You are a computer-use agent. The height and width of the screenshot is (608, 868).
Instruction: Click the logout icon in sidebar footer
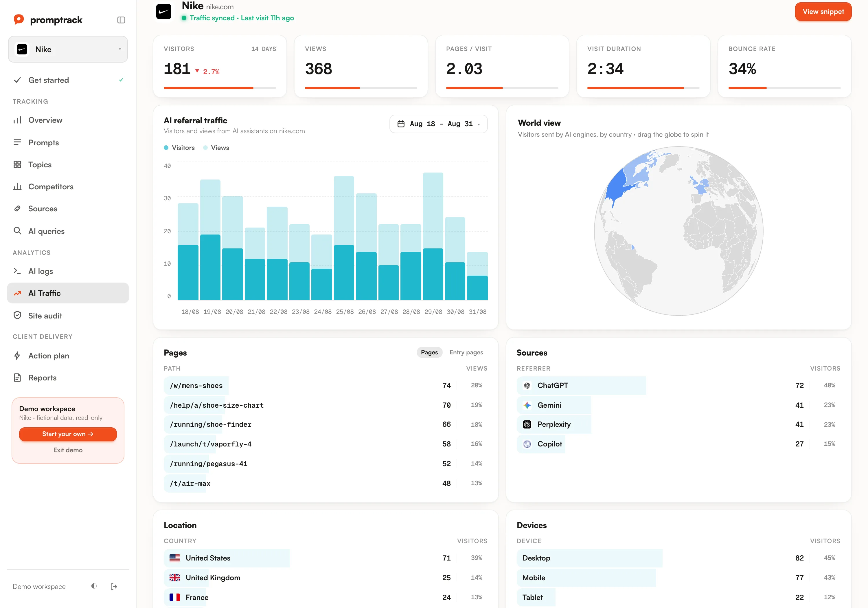(114, 587)
